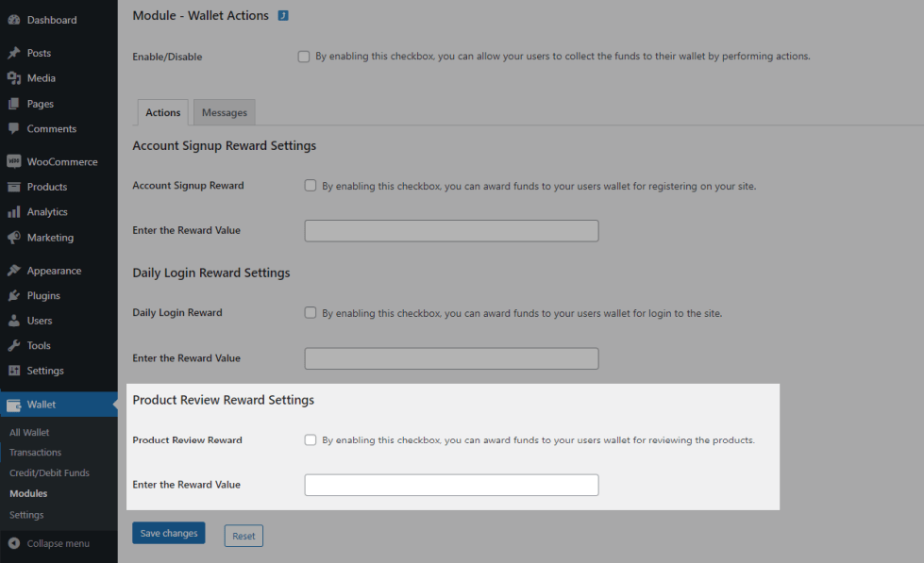Click the Posts pushpin icon
Screen dimensions: 924x563
14,54
